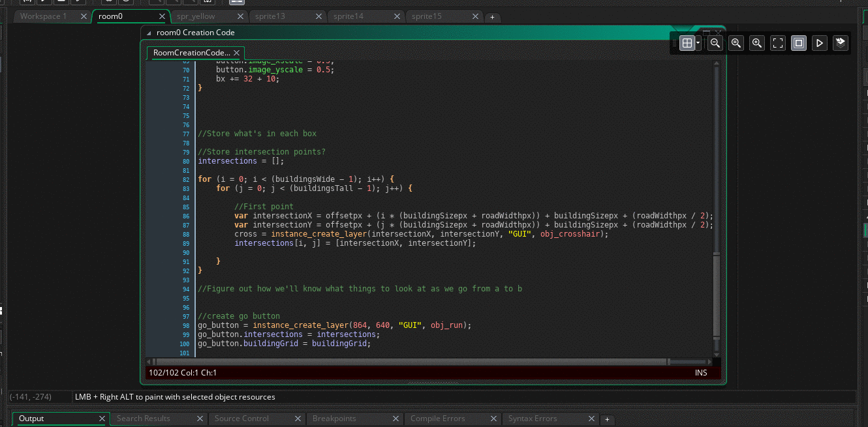Click the fit-to-window brackets icon
This screenshot has height=427, width=868.
point(778,43)
